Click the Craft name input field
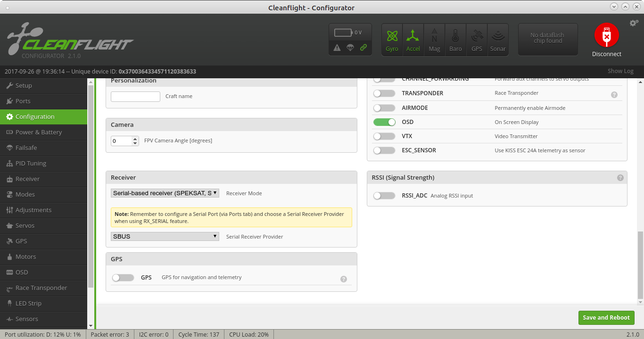 point(136,96)
